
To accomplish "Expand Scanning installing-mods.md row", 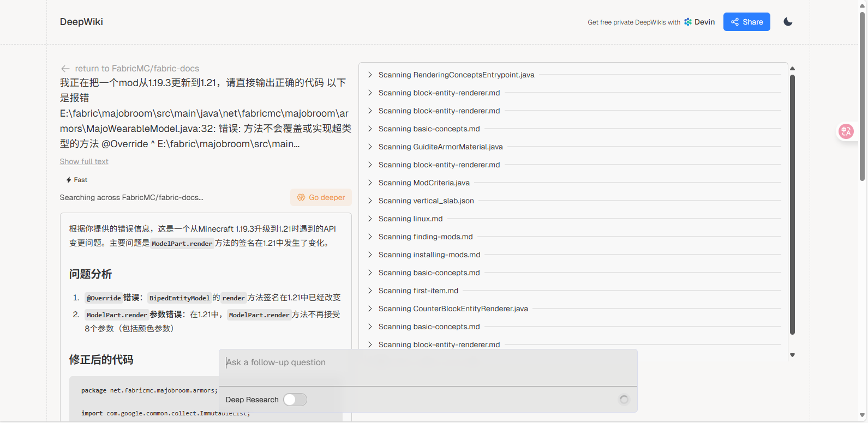I will click(574, 255).
